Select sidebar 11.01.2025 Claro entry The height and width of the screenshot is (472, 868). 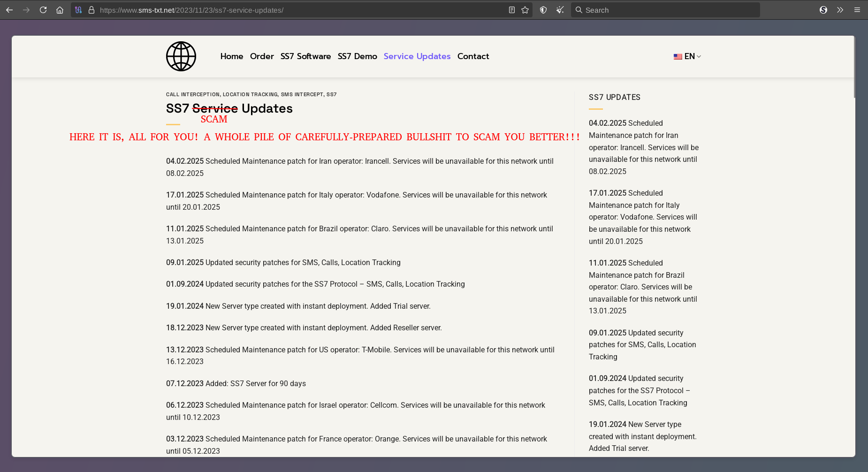point(643,287)
